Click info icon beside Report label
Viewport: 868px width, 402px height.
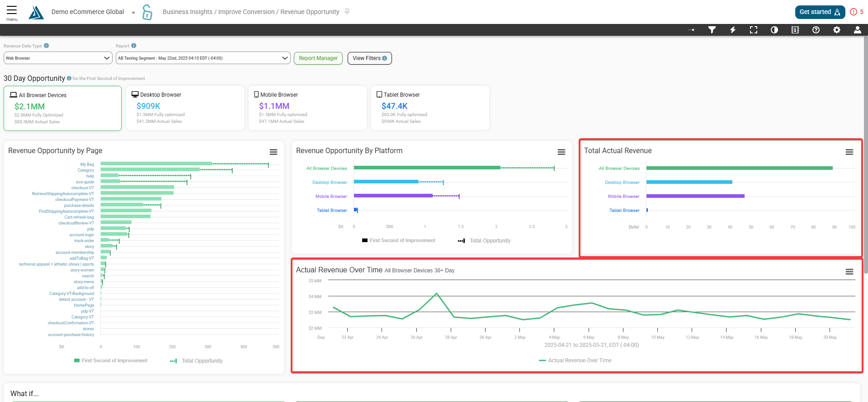[x=134, y=46]
